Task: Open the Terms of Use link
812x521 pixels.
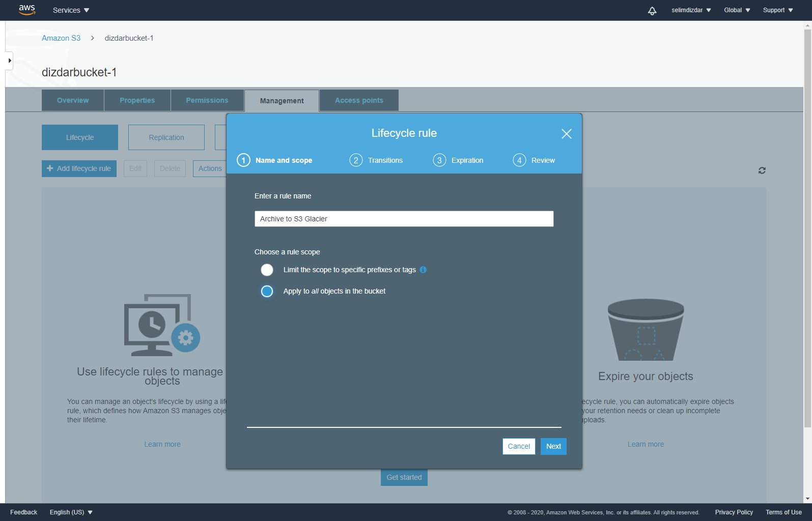Action: (783, 512)
